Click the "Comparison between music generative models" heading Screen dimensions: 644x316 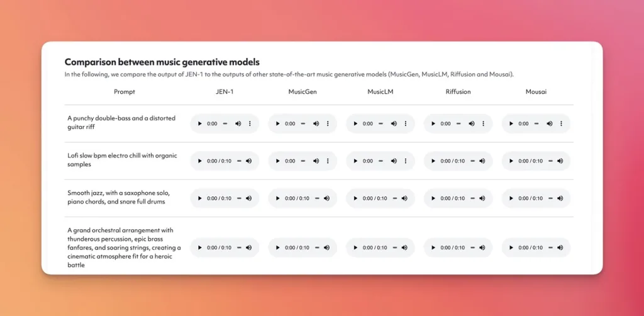(x=162, y=62)
